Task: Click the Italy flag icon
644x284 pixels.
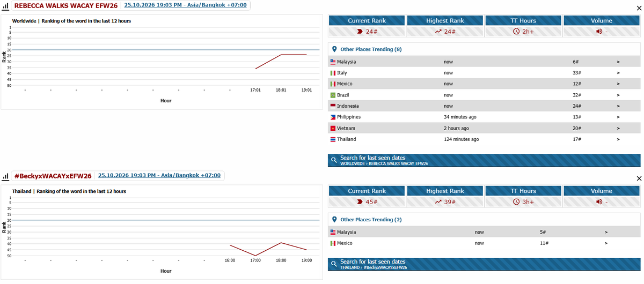Action: pos(333,73)
